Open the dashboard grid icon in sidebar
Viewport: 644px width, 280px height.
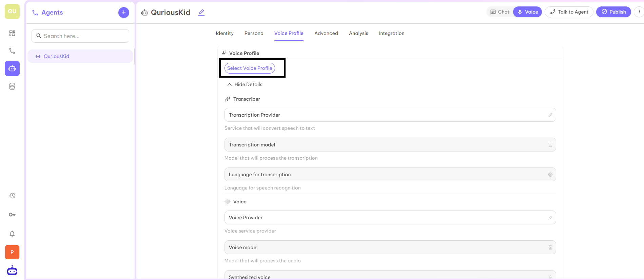coord(12,33)
